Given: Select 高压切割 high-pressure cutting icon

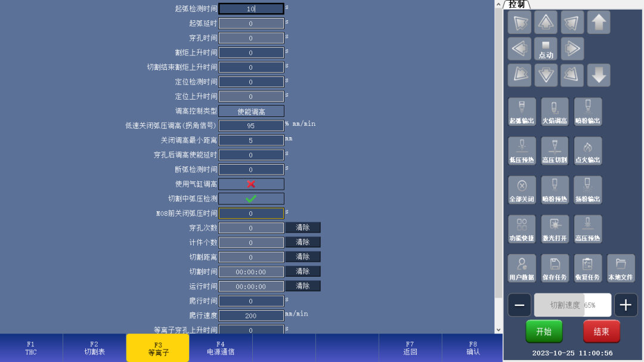Looking at the screenshot, I should (x=555, y=150).
